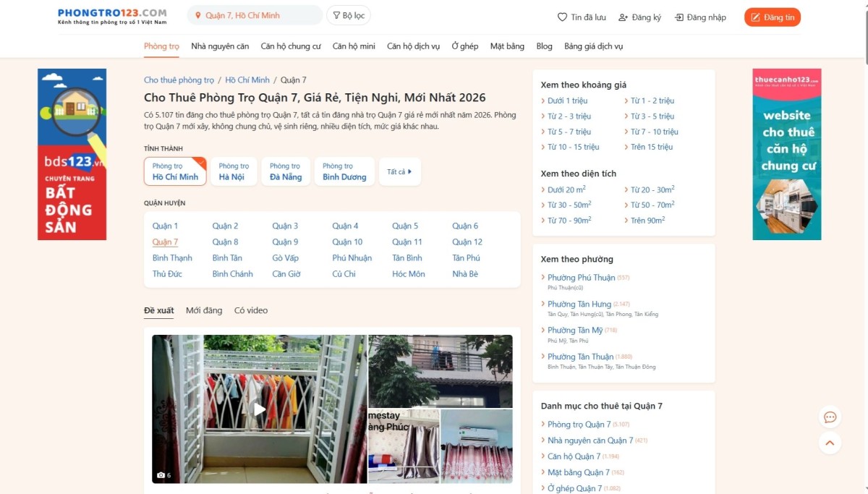
Task: Open the Căn hộ chung cư menu
Action: (291, 46)
